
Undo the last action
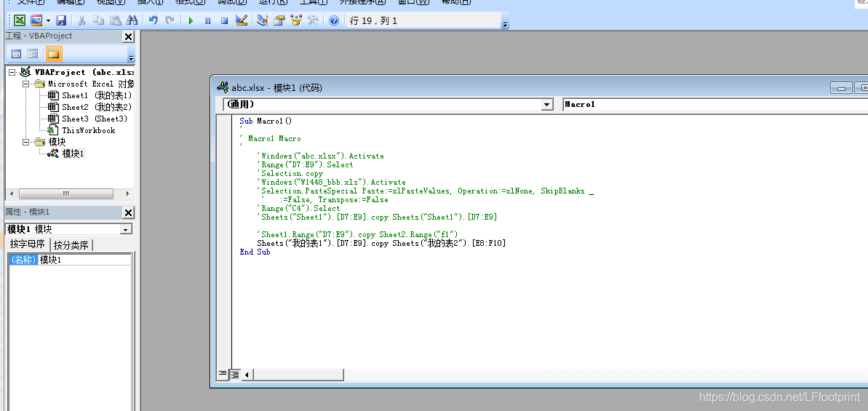(x=154, y=20)
